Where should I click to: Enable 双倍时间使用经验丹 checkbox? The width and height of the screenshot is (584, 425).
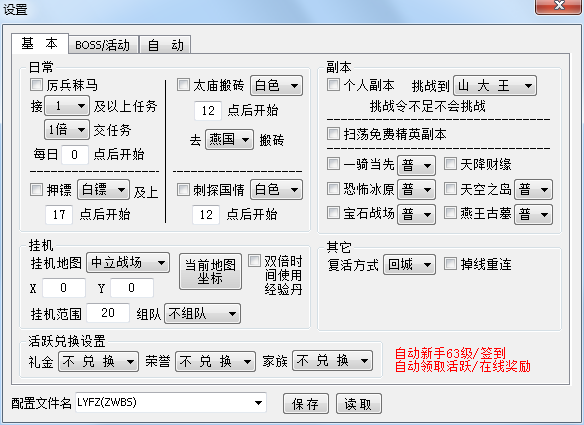tap(254, 261)
